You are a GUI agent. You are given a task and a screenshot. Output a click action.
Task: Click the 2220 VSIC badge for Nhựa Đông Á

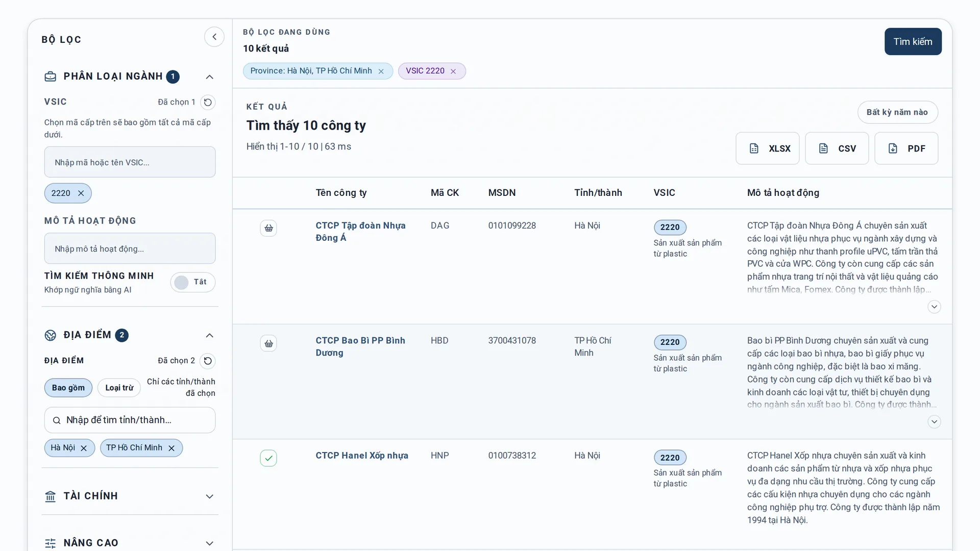(x=670, y=228)
